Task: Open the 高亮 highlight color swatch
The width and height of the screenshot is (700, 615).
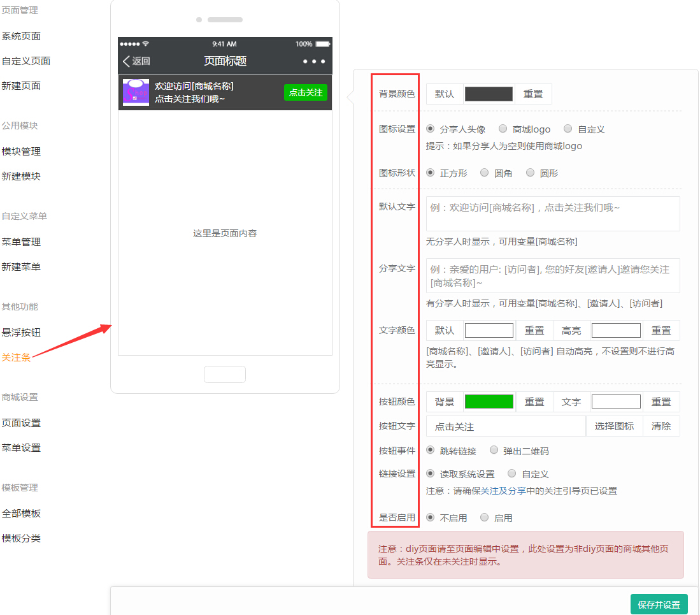Action: pyautogui.click(x=615, y=330)
